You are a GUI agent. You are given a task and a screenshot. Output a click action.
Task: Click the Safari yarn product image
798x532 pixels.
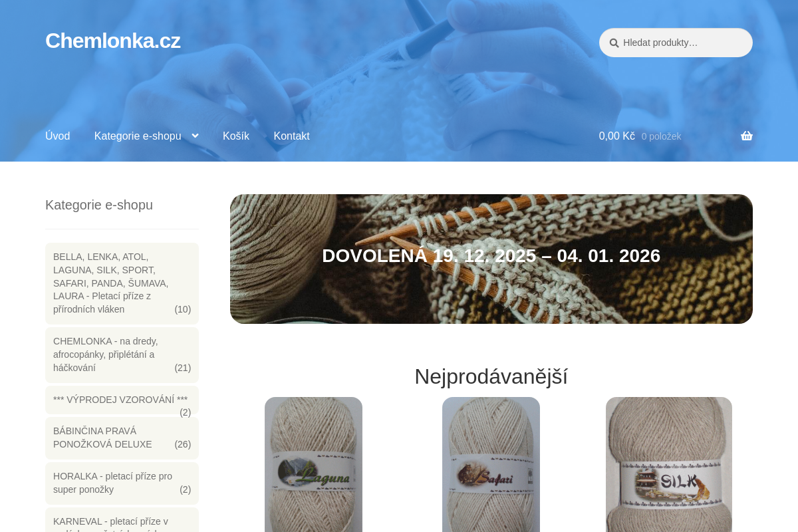click(491, 464)
